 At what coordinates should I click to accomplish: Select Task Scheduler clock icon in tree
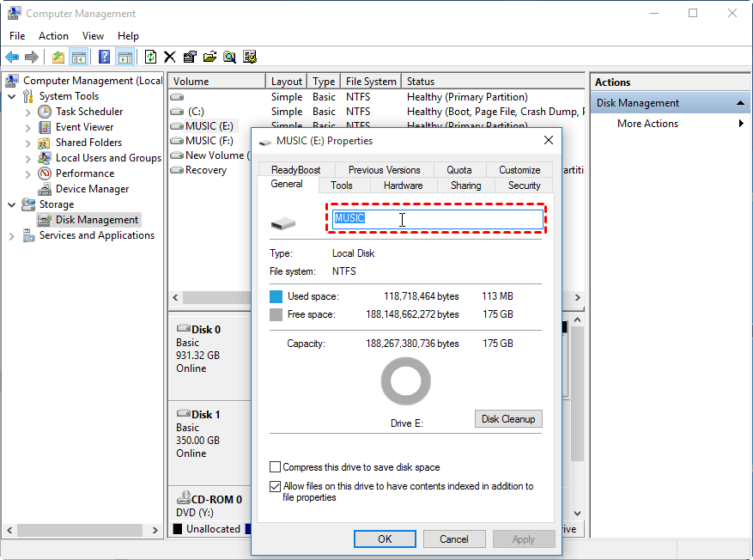(x=45, y=112)
